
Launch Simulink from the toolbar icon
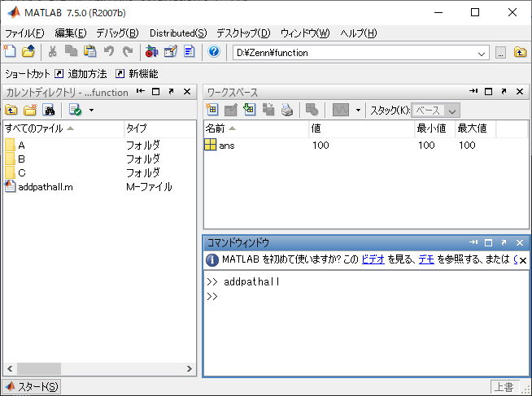click(151, 51)
